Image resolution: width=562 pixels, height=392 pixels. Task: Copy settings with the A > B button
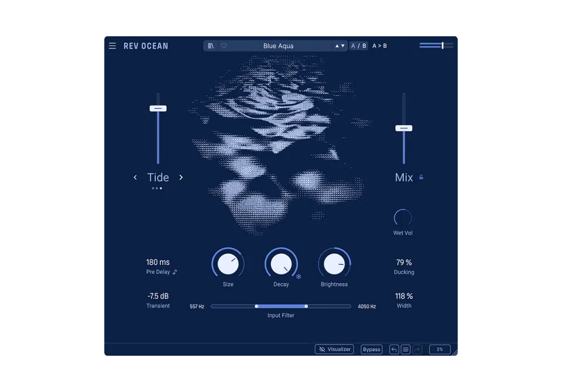pos(379,46)
